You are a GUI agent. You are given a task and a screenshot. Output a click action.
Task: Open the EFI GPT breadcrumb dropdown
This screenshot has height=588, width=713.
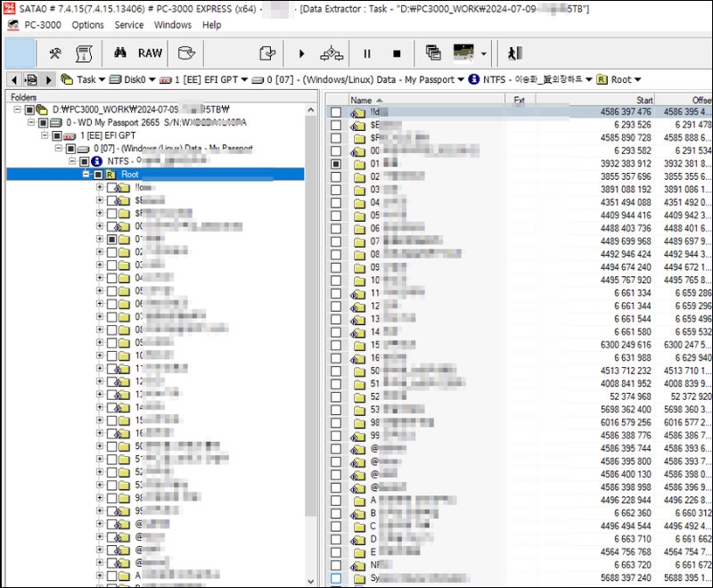244,79
